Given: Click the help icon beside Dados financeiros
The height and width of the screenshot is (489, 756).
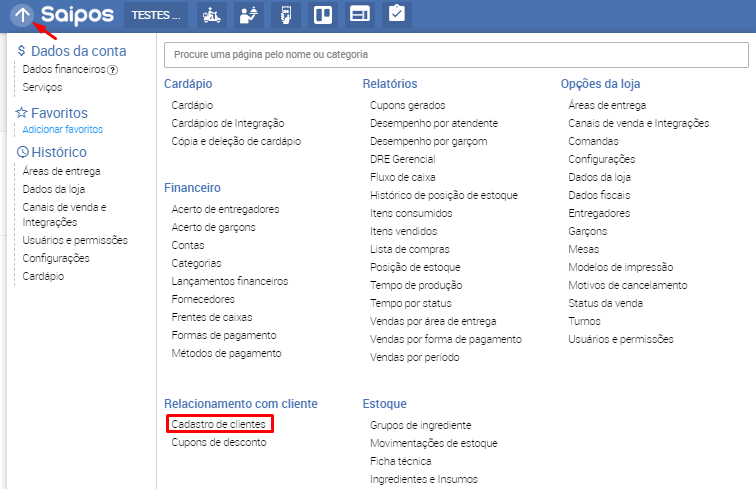Looking at the screenshot, I should point(113,70).
